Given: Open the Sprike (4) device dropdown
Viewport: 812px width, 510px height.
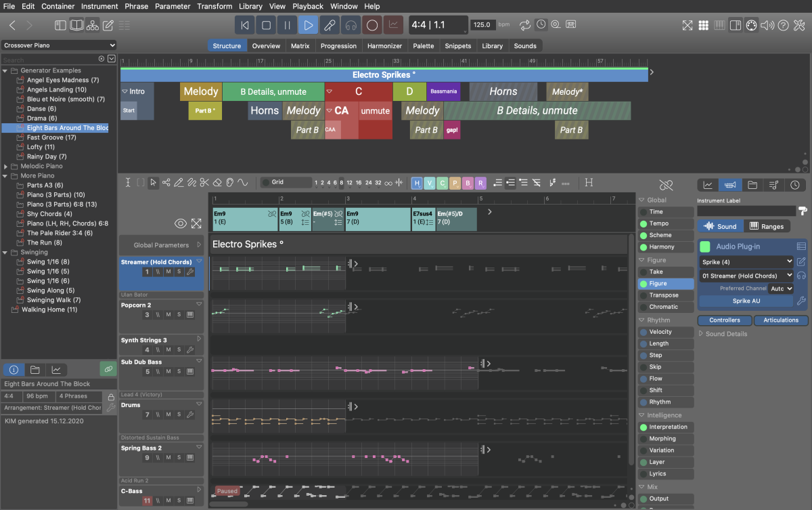Looking at the screenshot, I should pos(746,261).
